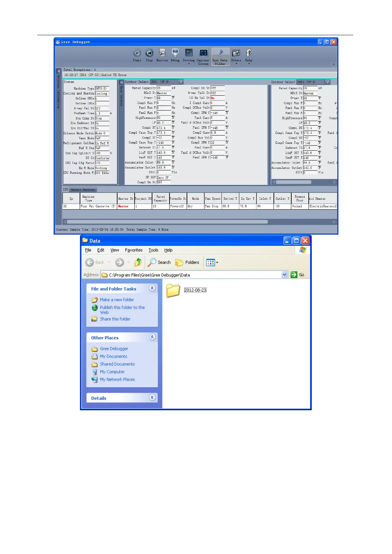The image size is (392, 554).
Task: Open Shared Documents link
Action: (117, 364)
